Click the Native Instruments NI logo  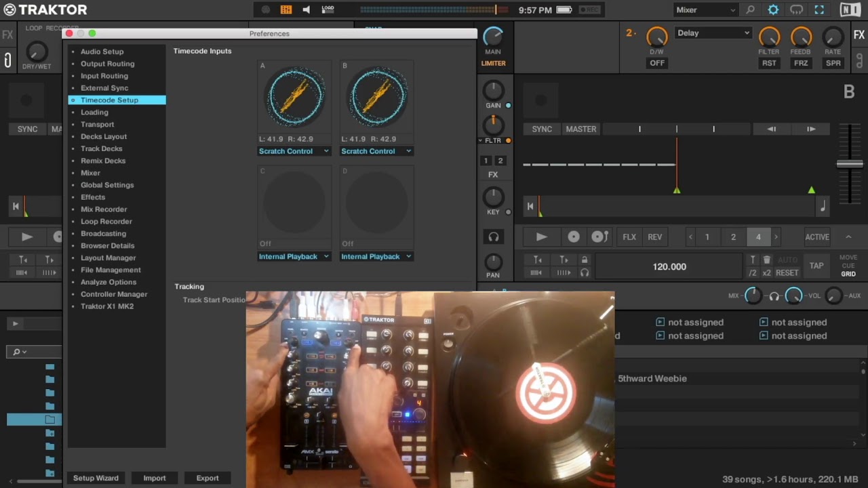pos(850,10)
